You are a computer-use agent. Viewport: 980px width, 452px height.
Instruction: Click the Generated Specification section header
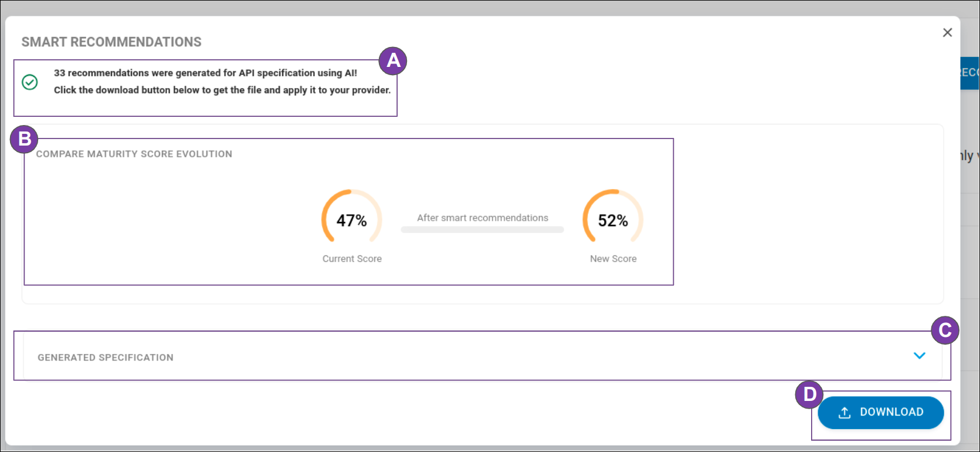tap(106, 357)
